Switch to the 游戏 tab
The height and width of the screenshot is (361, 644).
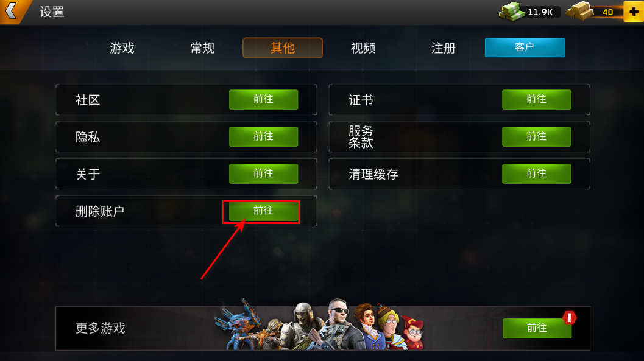122,48
